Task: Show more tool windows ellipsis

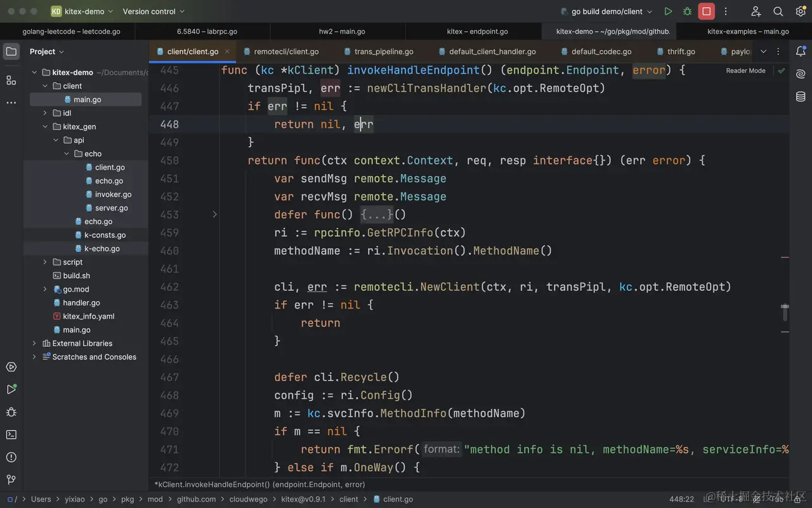Action: point(11,102)
